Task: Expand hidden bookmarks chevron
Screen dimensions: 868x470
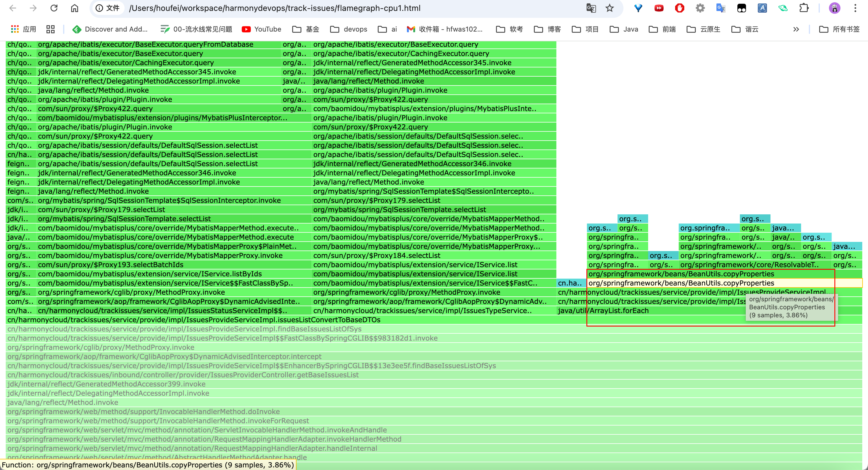Action: [x=796, y=29]
